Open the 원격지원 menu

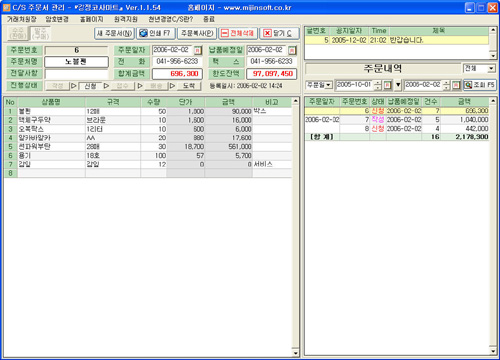tap(126, 19)
